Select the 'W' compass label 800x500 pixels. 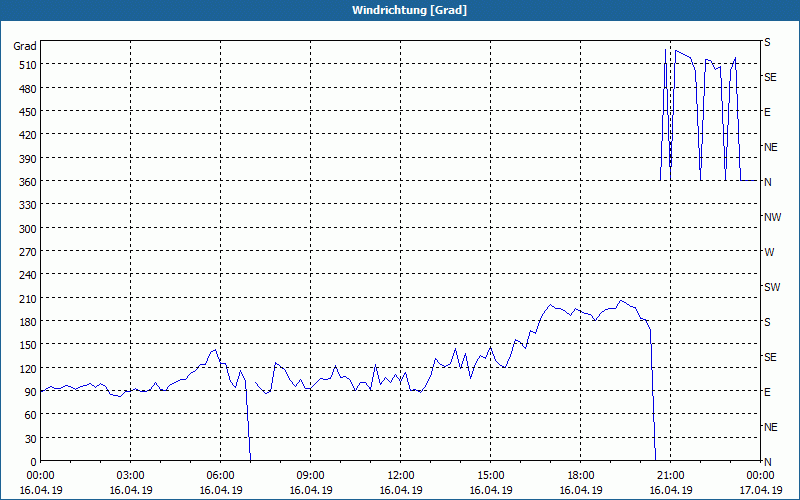(769, 252)
